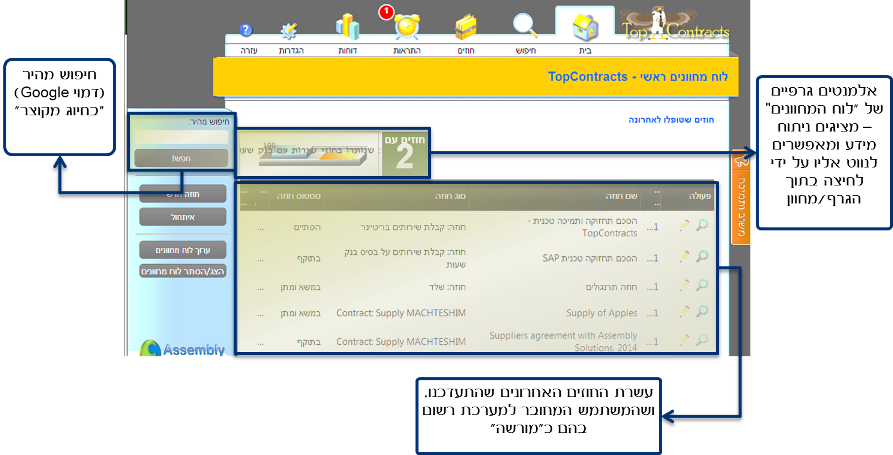
Task: Edit the 'Supply of Apples' contract pencil icon
Action: (x=685, y=311)
